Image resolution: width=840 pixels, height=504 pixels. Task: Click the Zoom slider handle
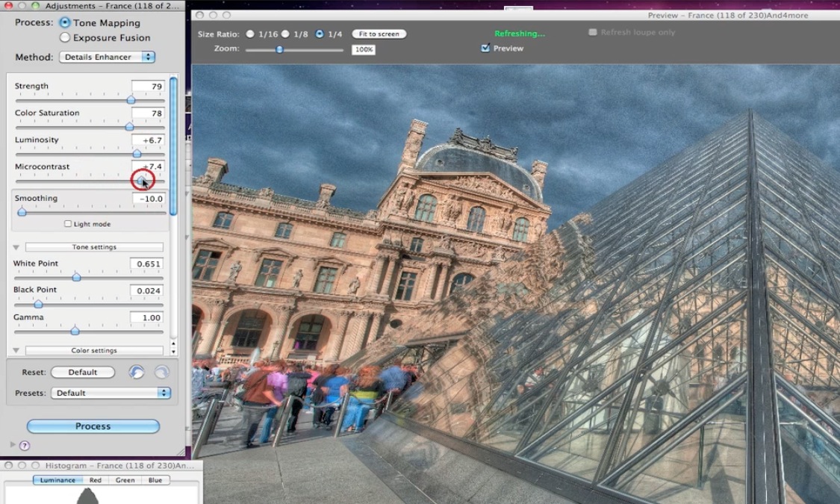(x=279, y=50)
